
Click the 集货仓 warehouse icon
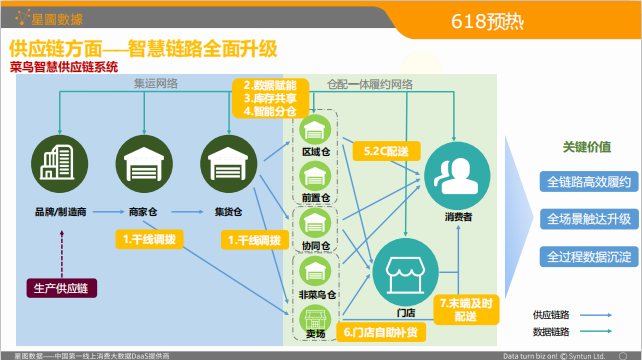point(228,164)
